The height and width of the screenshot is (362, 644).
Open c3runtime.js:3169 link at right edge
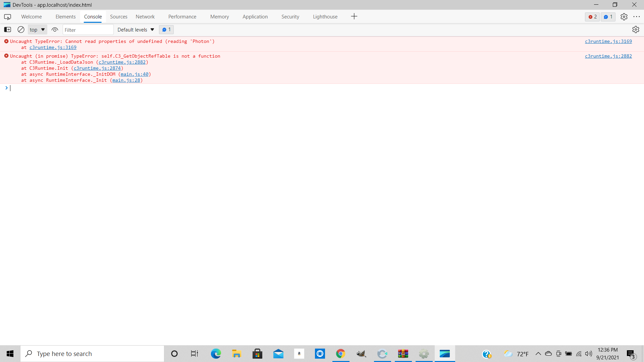click(608, 41)
